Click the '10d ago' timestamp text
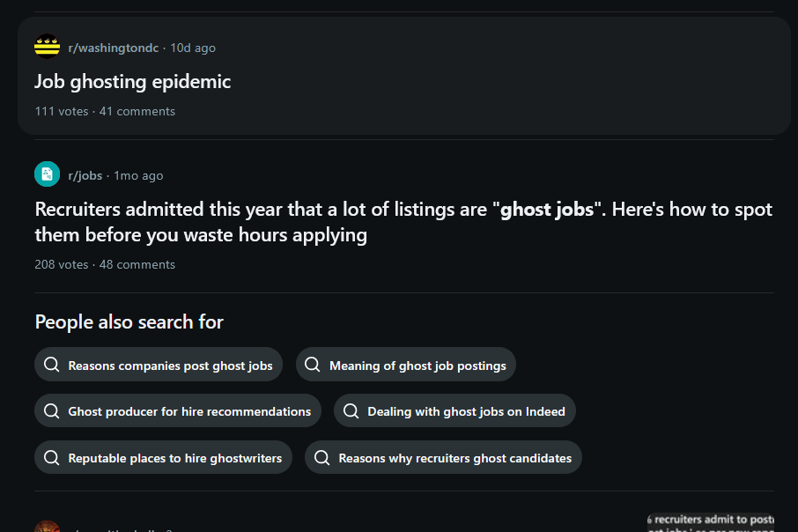Image resolution: width=798 pixels, height=532 pixels. [x=193, y=48]
